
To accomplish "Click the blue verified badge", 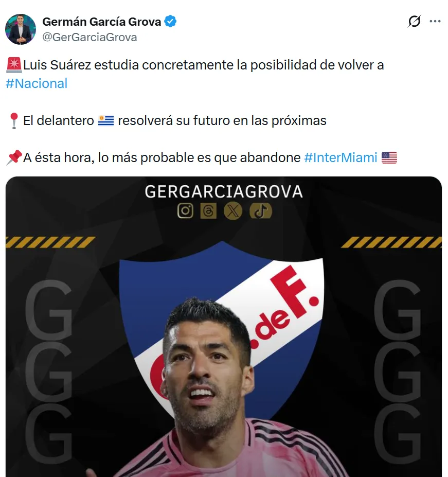I will coord(170,21).
